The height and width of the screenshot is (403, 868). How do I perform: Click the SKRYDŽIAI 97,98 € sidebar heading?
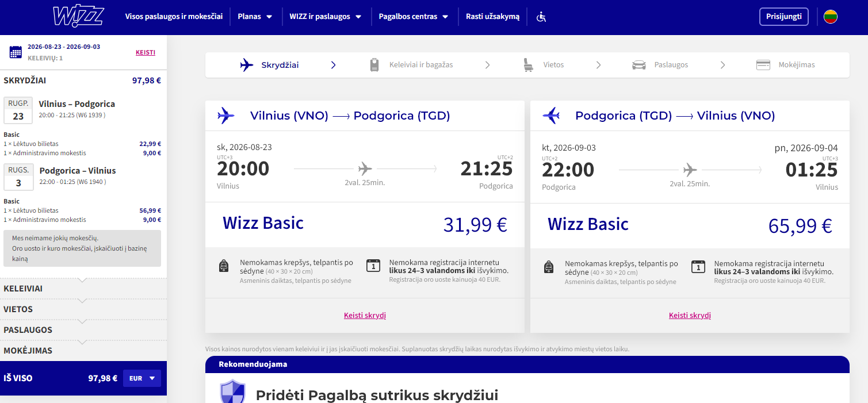82,80
